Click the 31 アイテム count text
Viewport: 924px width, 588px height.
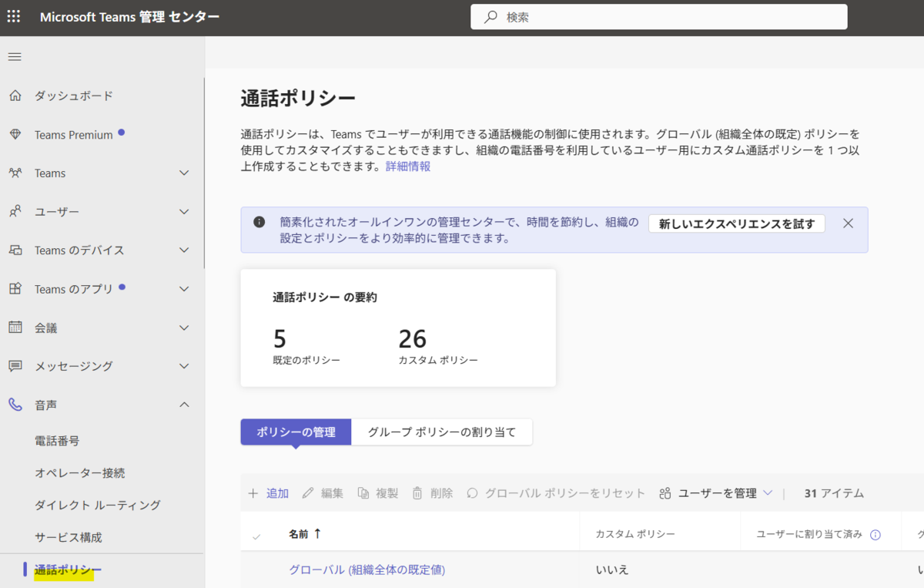tap(834, 493)
